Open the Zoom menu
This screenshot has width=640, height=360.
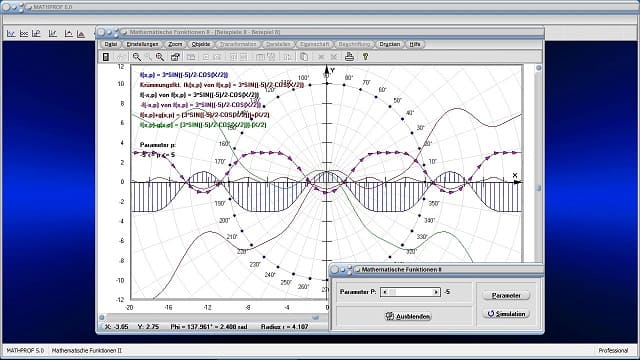tap(175, 44)
